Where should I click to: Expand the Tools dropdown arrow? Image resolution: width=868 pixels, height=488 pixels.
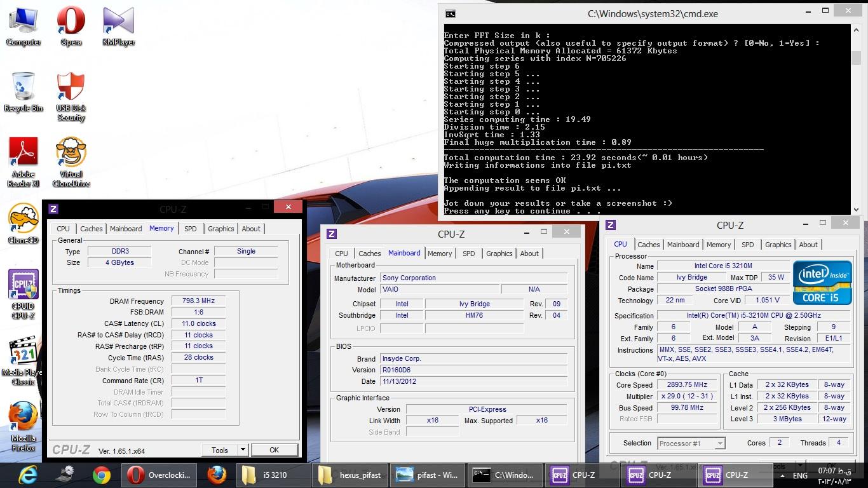pyautogui.click(x=243, y=450)
